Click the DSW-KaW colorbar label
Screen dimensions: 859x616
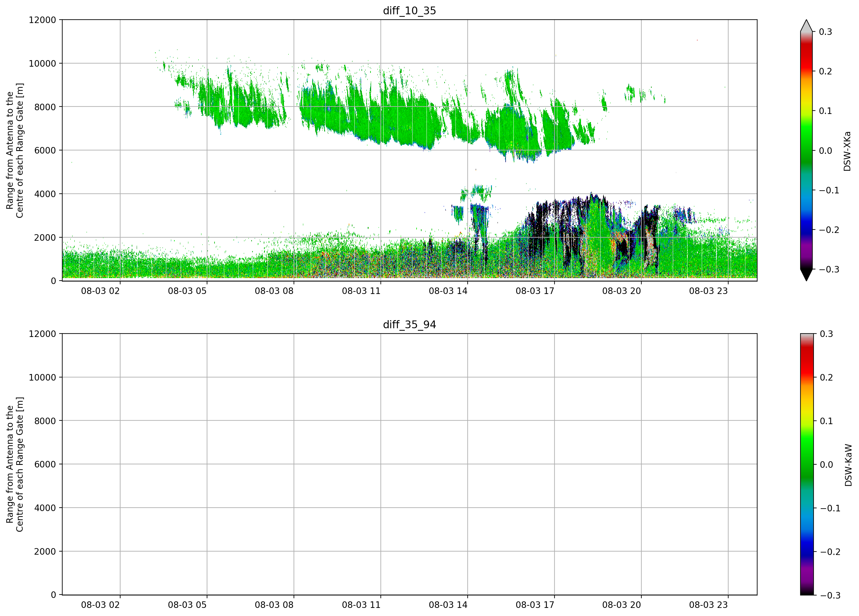click(848, 465)
